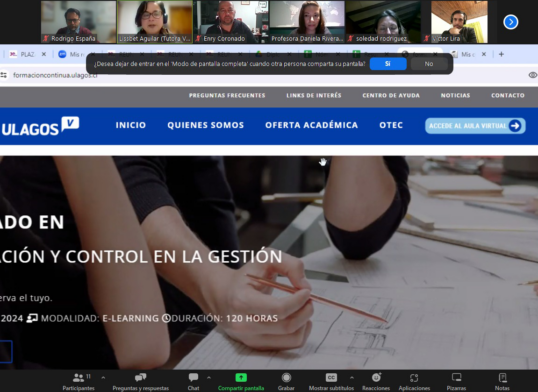Open the Participantes panel icon
The height and width of the screenshot is (392, 538).
click(x=79, y=378)
